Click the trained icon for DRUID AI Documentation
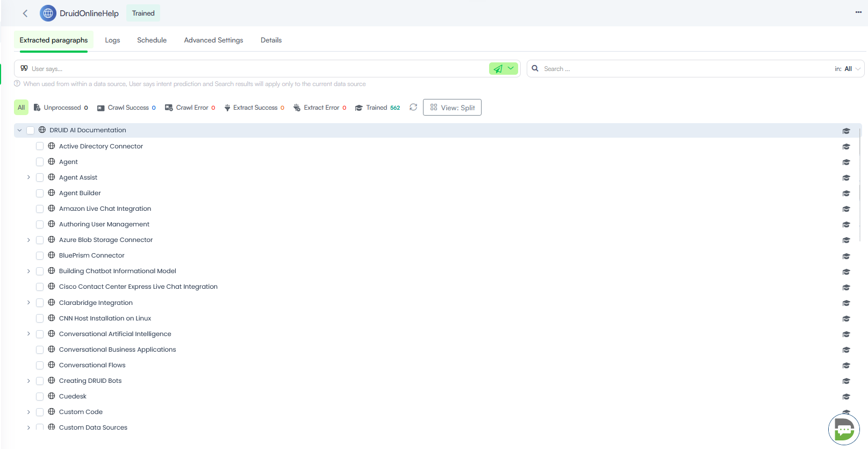Screen dimensions: 868x449 tap(847, 131)
